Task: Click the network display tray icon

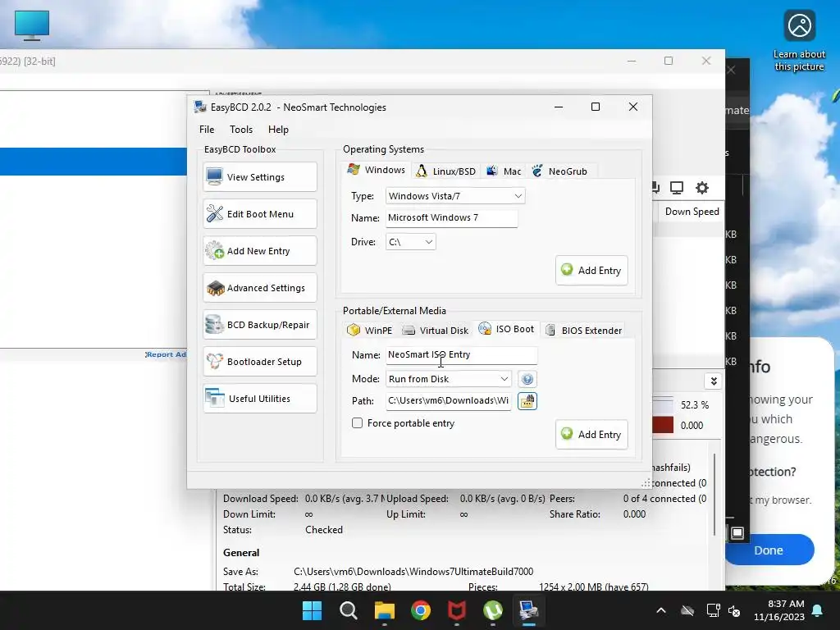Action: pos(713,610)
